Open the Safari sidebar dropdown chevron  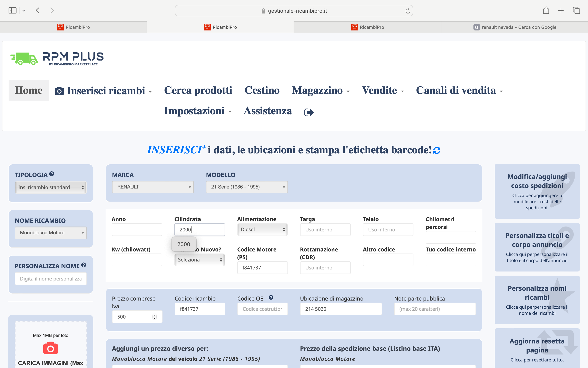coord(23,10)
